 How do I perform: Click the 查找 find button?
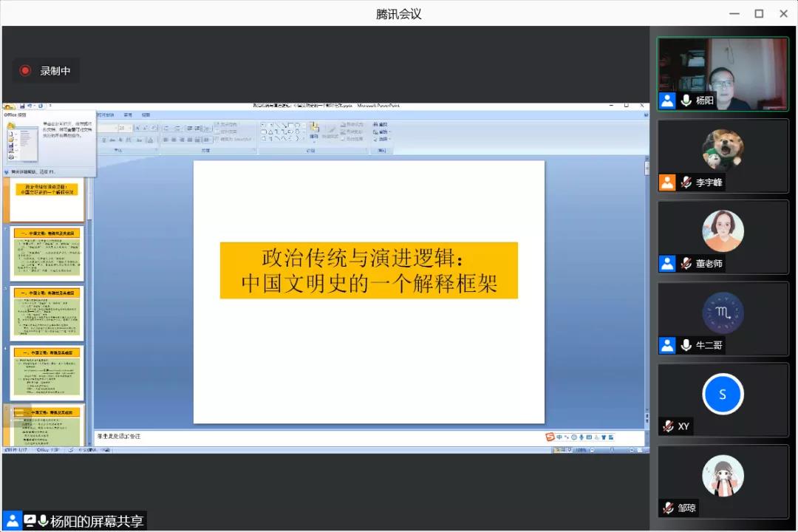[x=381, y=125]
